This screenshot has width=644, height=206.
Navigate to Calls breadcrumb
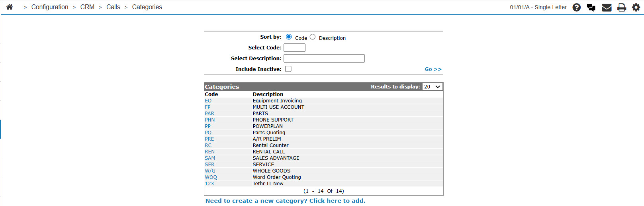pyautogui.click(x=113, y=7)
